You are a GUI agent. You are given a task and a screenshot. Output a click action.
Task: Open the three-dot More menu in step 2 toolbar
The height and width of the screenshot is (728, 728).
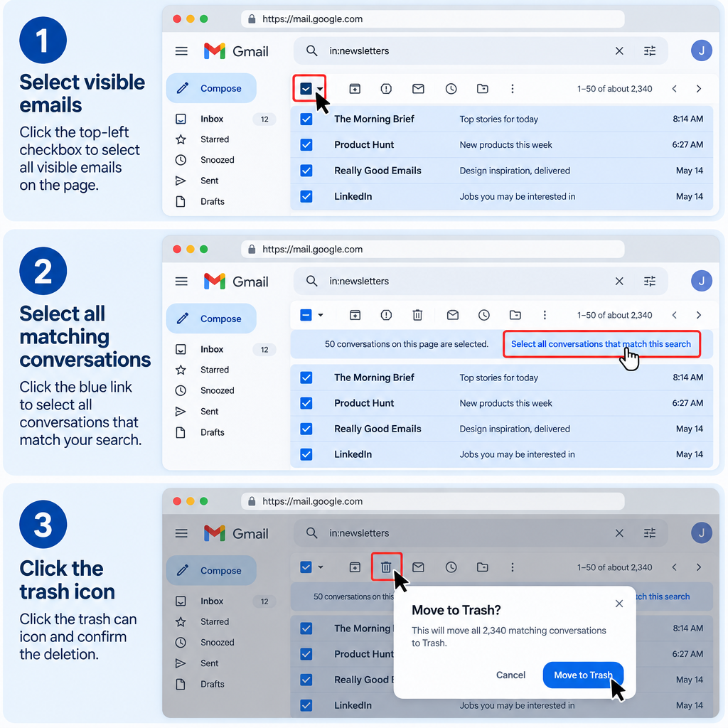(545, 315)
